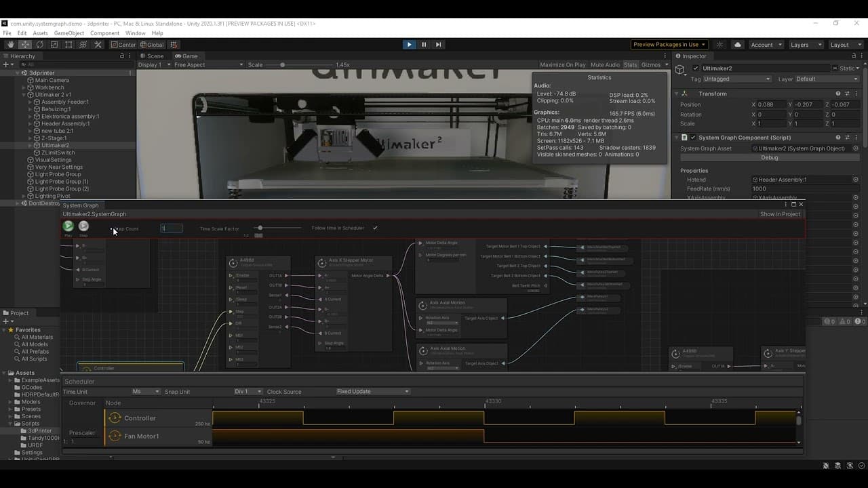Viewport: 868px width, 488px height.
Task: Open the Edit menu
Action: tap(22, 33)
